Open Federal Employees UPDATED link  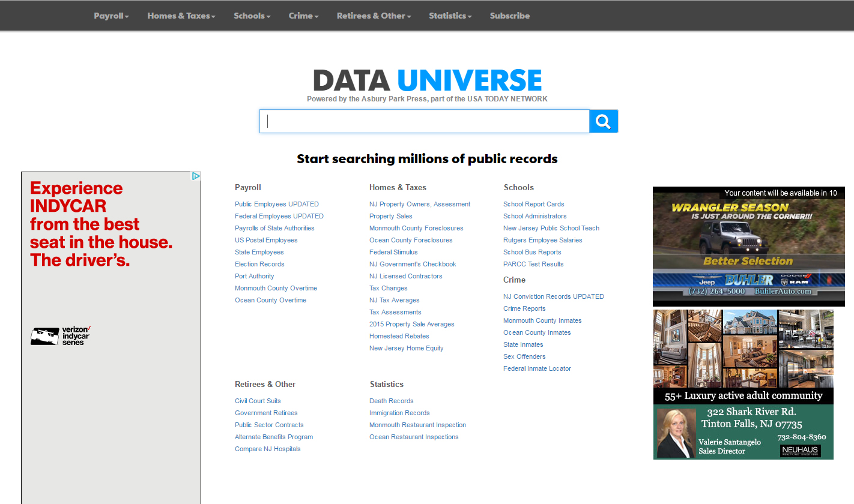[279, 216]
